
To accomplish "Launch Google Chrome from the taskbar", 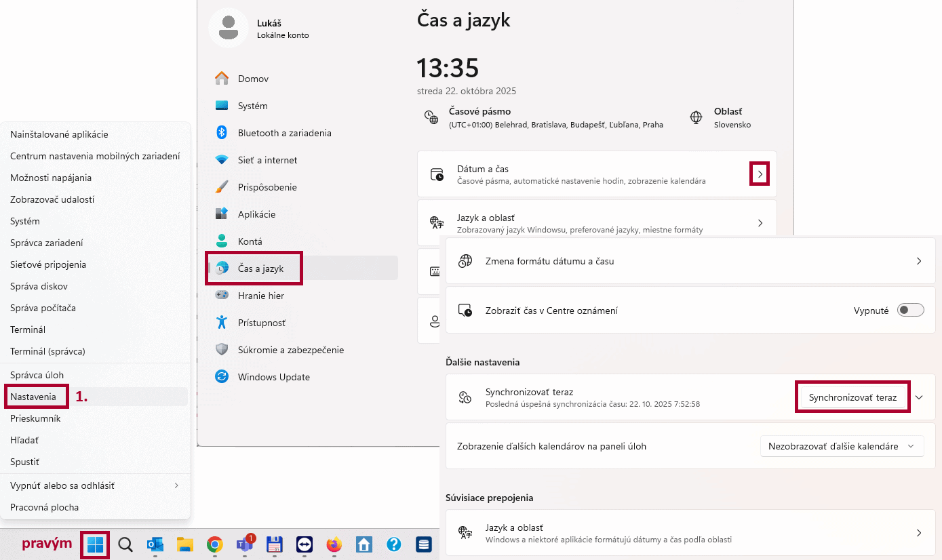I will pos(215,544).
